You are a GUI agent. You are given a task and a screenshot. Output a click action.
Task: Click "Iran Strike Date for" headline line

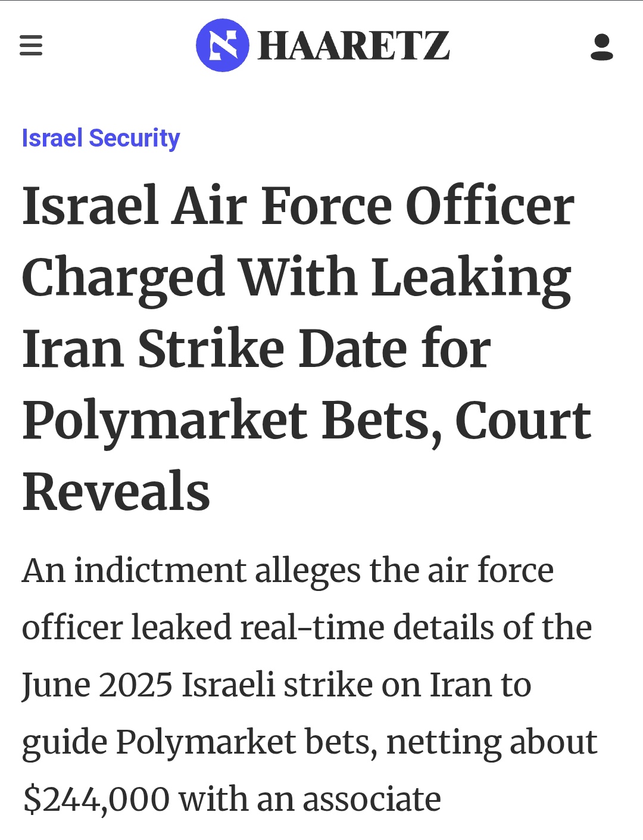click(x=256, y=349)
